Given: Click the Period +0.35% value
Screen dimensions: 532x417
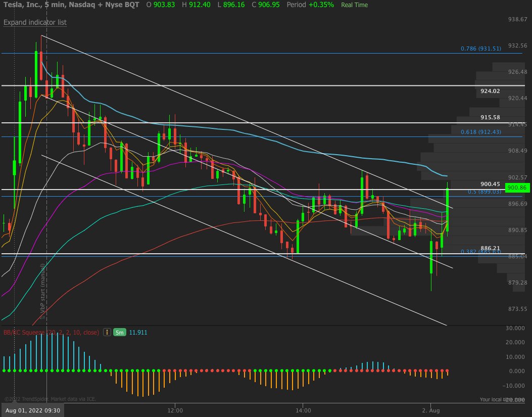Looking at the screenshot, I should (310, 5).
